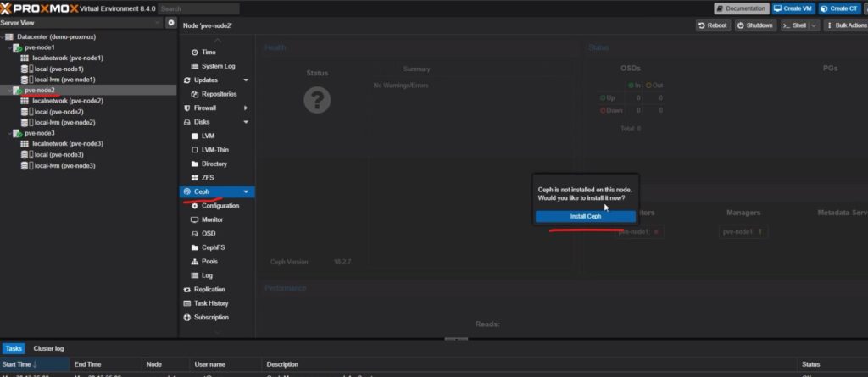Sort by Node column header
The image size is (868, 377).
tap(165, 364)
